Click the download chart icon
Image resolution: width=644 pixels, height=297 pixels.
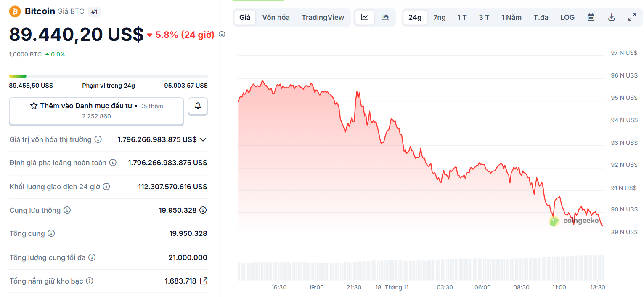(611, 17)
